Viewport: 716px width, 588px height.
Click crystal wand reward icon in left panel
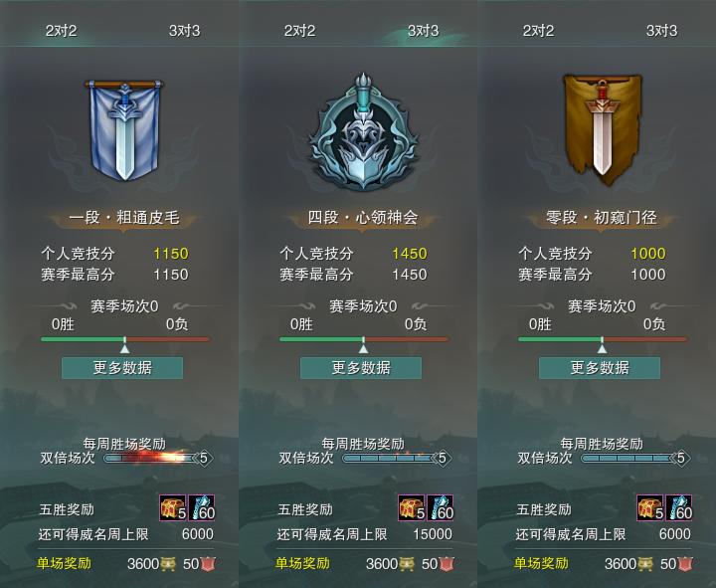(201, 507)
